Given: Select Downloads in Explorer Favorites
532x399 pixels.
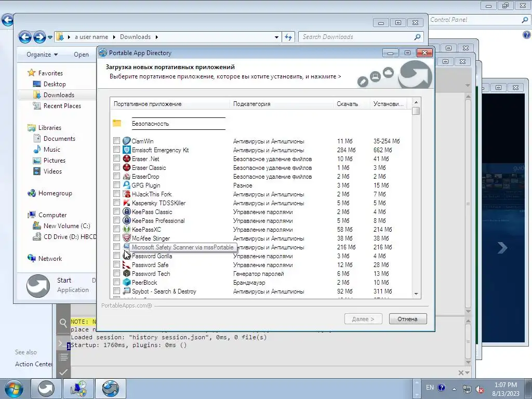Looking at the screenshot, I should tap(59, 95).
